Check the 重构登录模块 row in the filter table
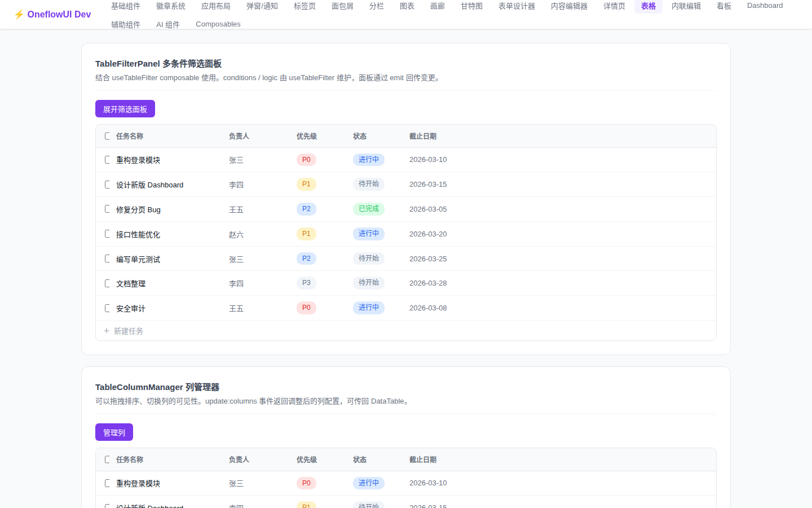812x508 pixels. pyautogui.click(x=107, y=160)
